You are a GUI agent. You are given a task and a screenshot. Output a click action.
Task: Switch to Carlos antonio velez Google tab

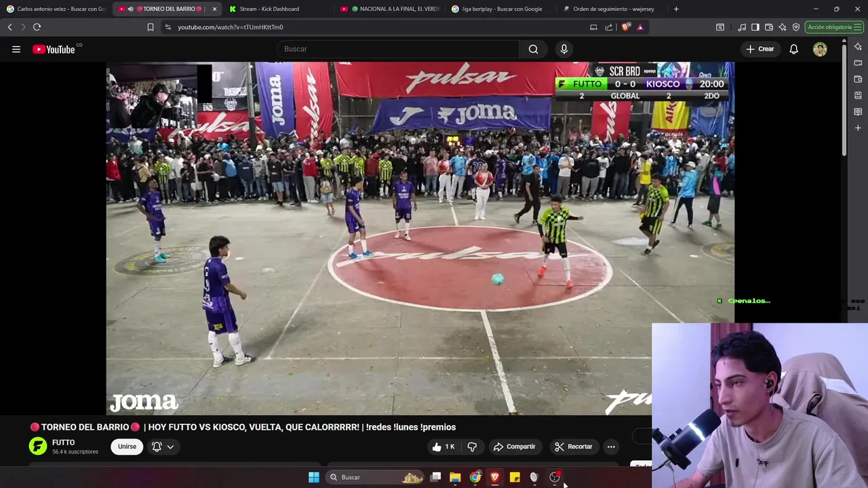tap(56, 9)
